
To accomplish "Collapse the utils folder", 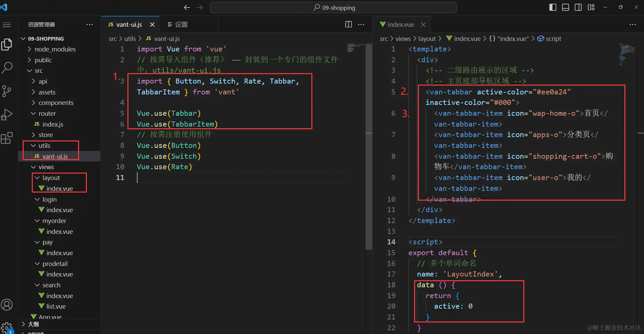I will pyautogui.click(x=59, y=146).
